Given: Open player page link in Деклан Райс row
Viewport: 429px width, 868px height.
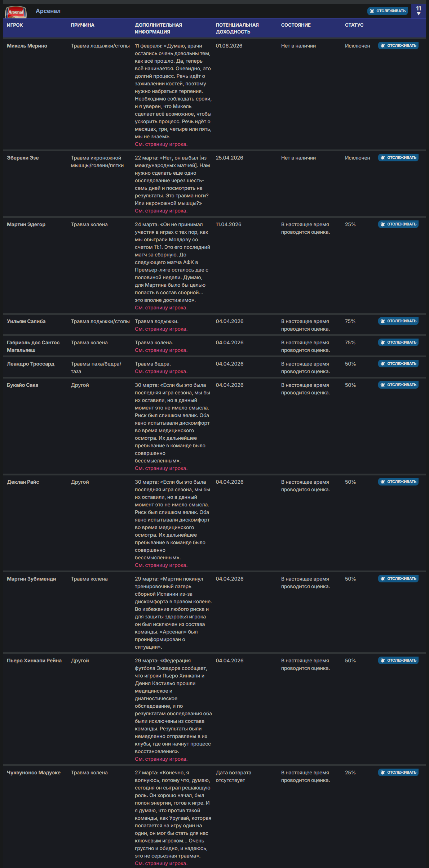Looking at the screenshot, I should coord(161,565).
